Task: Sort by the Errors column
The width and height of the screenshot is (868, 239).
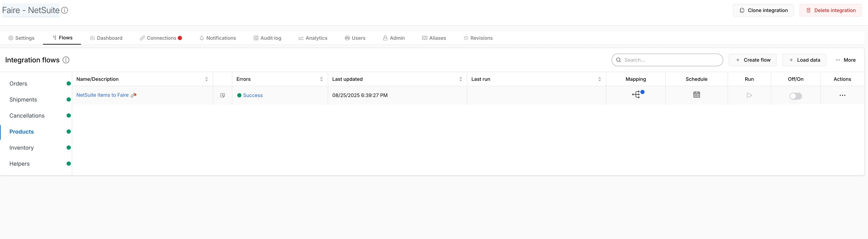Action: click(x=321, y=79)
